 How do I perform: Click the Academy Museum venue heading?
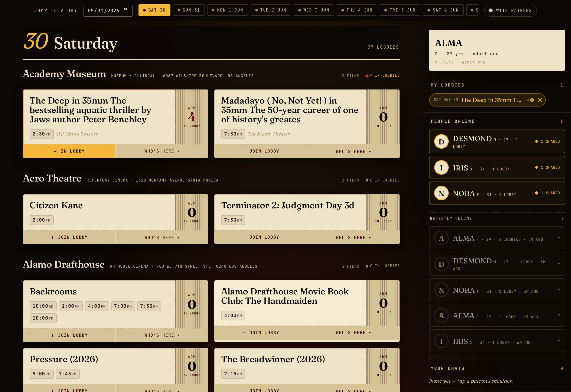pos(64,74)
